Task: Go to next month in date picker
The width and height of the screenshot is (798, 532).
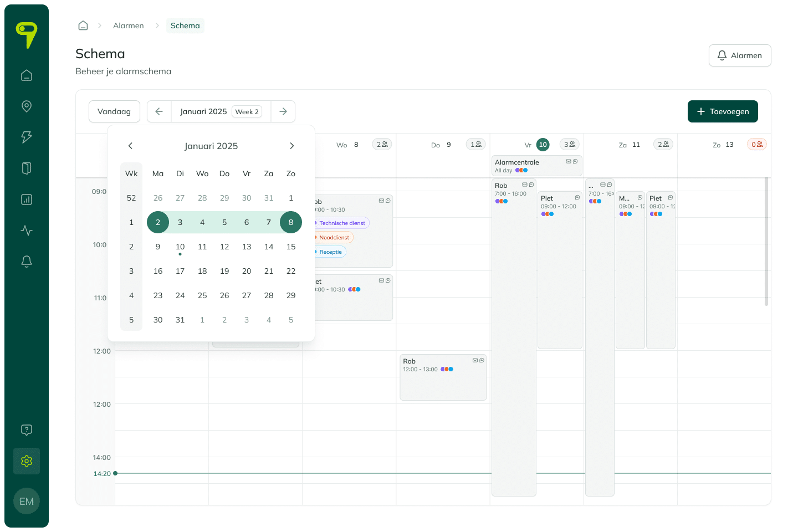Action: coord(292,146)
